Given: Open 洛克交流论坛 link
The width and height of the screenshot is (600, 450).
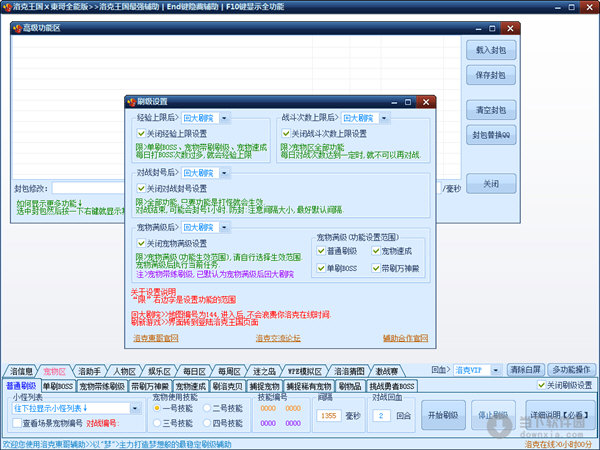Looking at the screenshot, I should 278,338.
